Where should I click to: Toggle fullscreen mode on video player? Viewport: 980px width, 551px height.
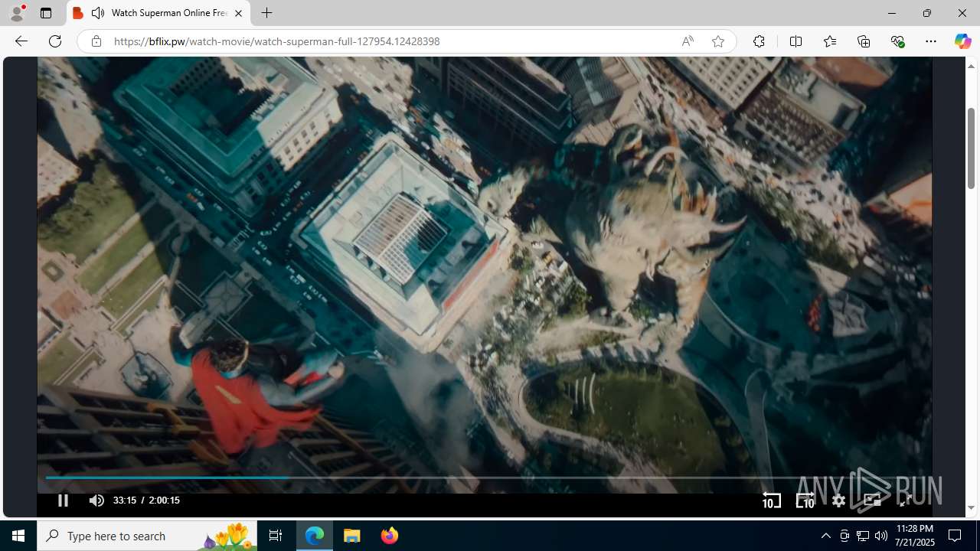click(905, 500)
